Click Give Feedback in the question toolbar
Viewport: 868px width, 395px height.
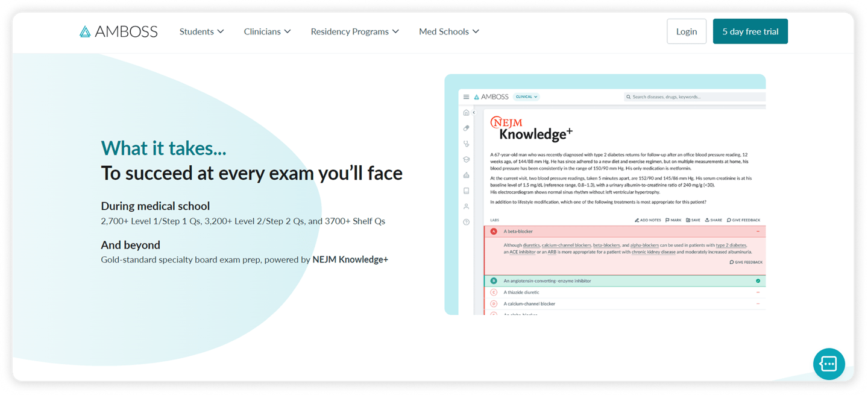coord(743,220)
